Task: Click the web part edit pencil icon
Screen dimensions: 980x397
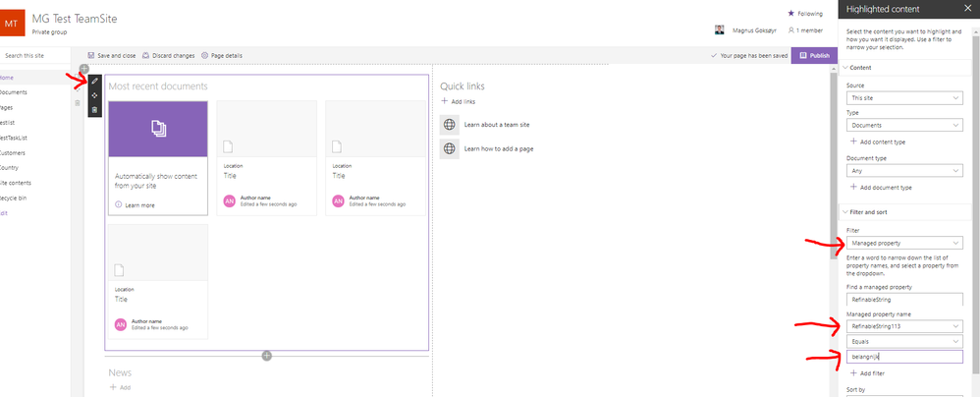Action: [x=95, y=82]
